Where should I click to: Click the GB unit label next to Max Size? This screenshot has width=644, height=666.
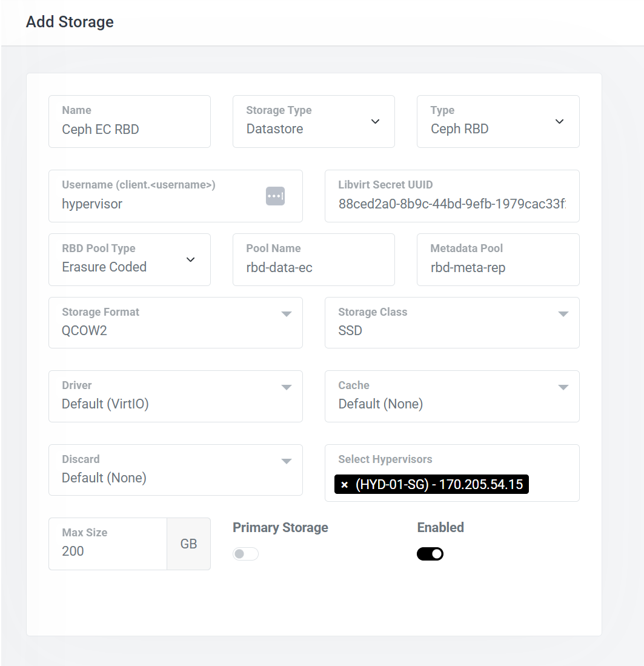click(188, 544)
